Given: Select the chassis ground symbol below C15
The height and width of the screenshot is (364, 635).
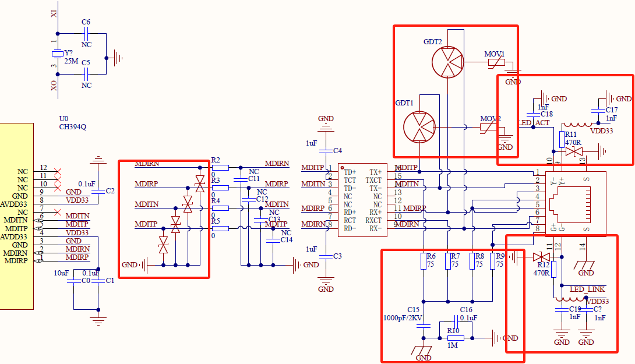Looking at the screenshot, I should coord(422,351).
